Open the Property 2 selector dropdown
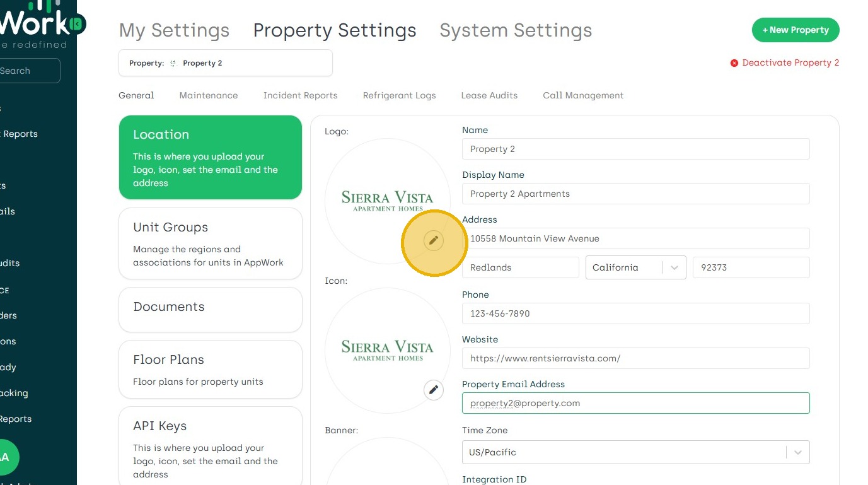Image resolution: width=868 pixels, height=485 pixels. [225, 63]
